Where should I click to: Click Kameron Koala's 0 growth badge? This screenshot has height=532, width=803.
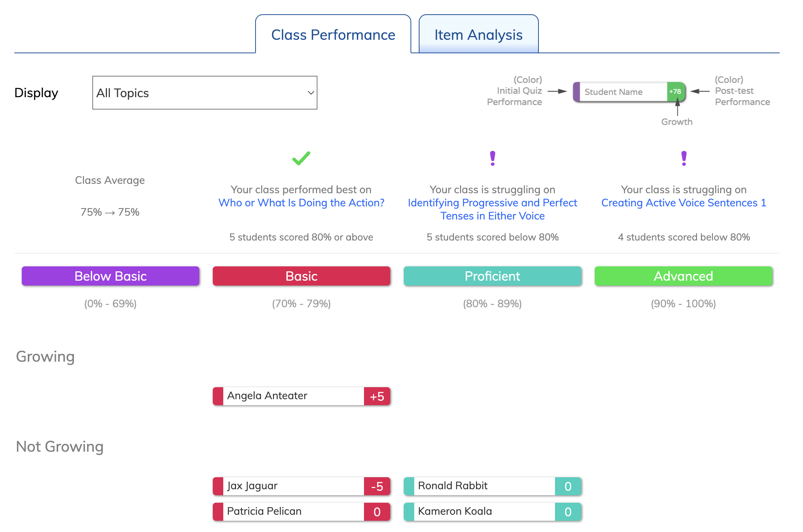[568, 512]
